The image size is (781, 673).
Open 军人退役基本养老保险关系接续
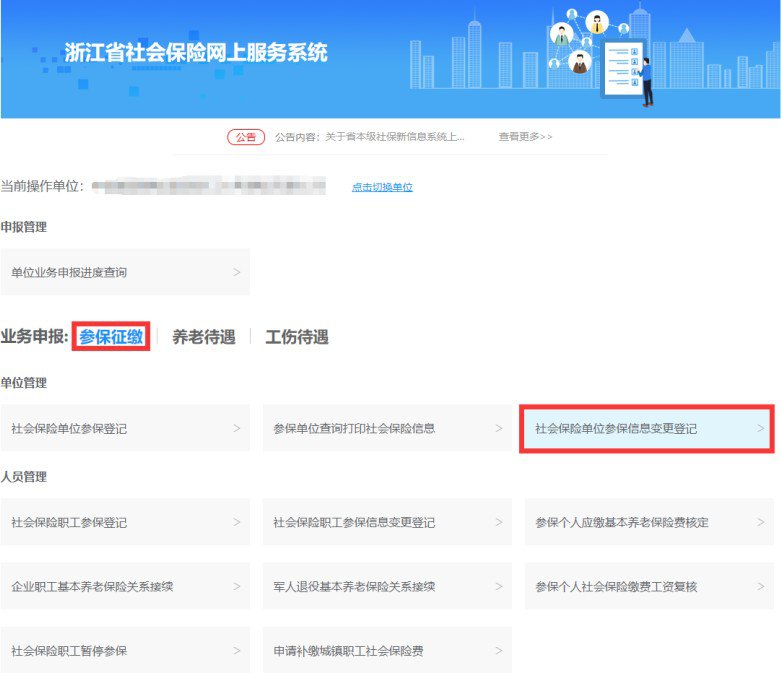pyautogui.click(x=387, y=586)
